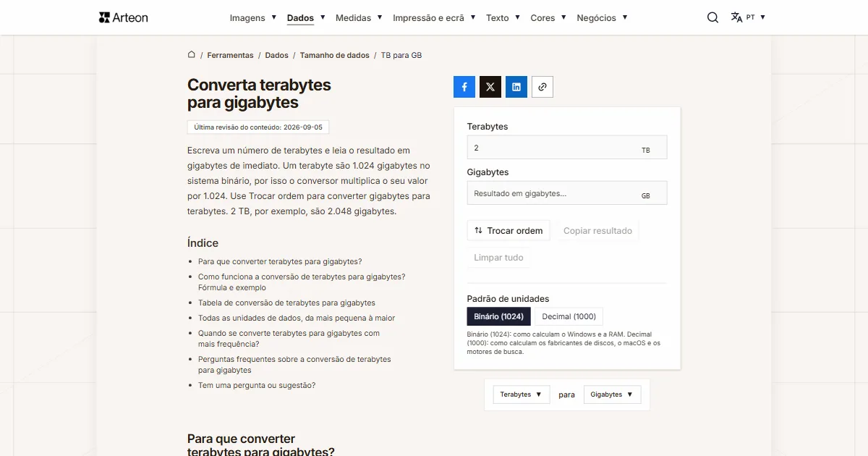Share page on X
This screenshot has width=868, height=456.
point(490,87)
